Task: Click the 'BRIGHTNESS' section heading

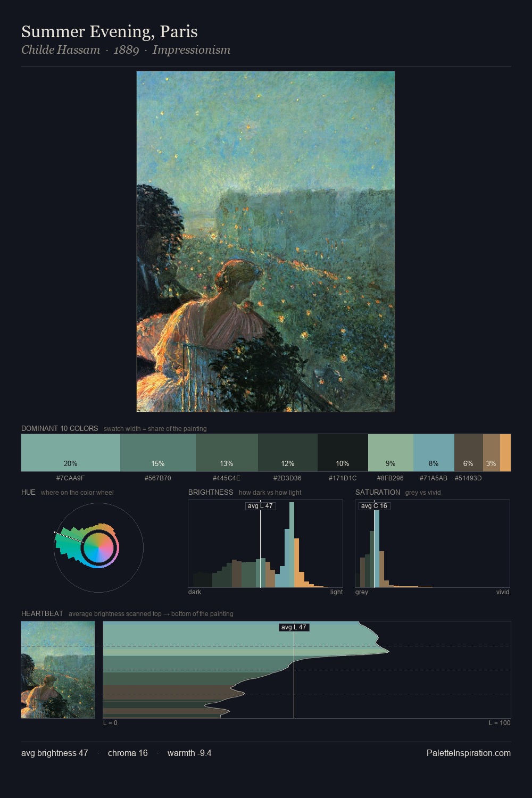Action: click(x=211, y=492)
